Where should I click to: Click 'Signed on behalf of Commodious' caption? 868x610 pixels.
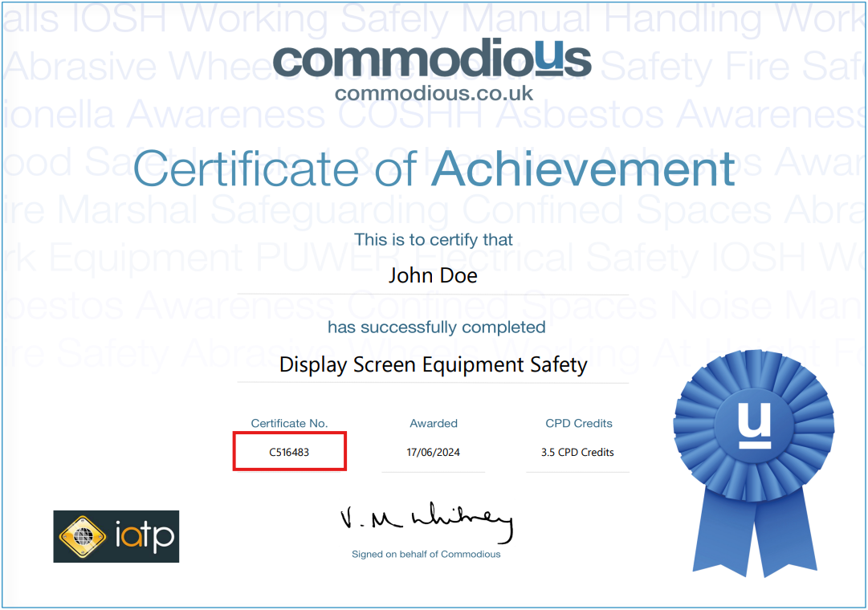(x=426, y=554)
